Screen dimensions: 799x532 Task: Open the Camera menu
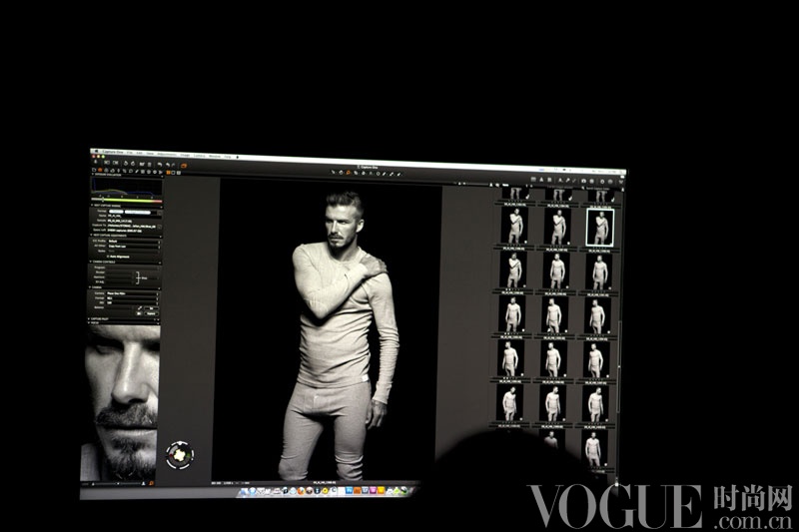click(199, 156)
